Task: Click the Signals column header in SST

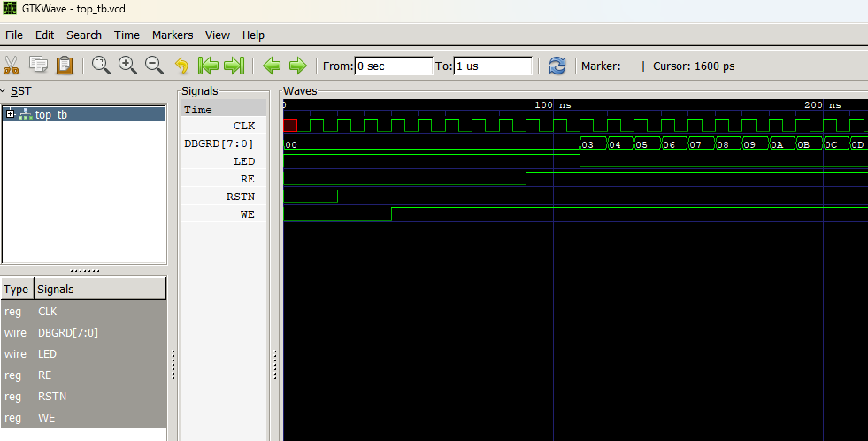Action: tap(100, 289)
